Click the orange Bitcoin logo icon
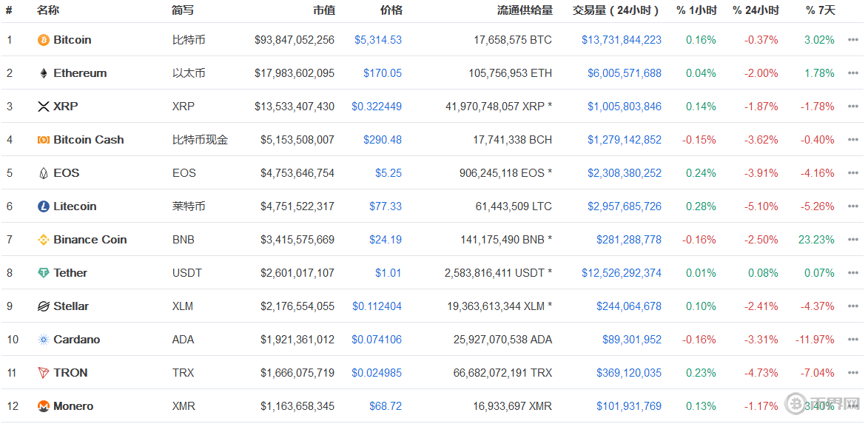868x424 pixels. pos(44,40)
